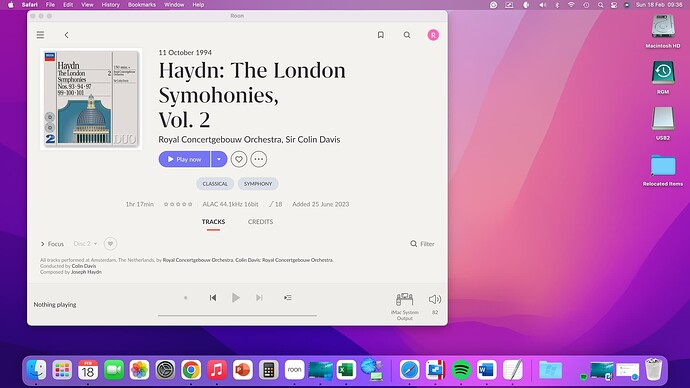Open the Edit menu
The height and width of the screenshot is (388, 690).
coord(68,5)
